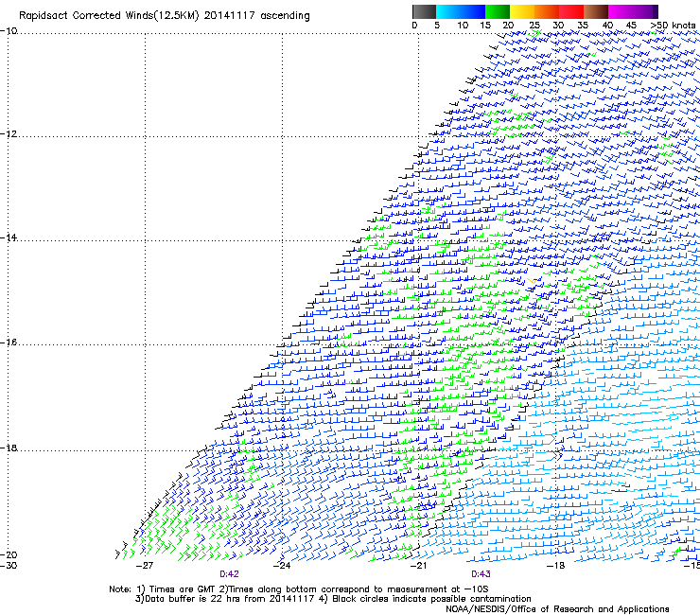The width and height of the screenshot is (700, 615).
Task: Click the 'NOAA/NESDIS/Office of Research and Applications' credit
Action: pyautogui.click(x=557, y=609)
